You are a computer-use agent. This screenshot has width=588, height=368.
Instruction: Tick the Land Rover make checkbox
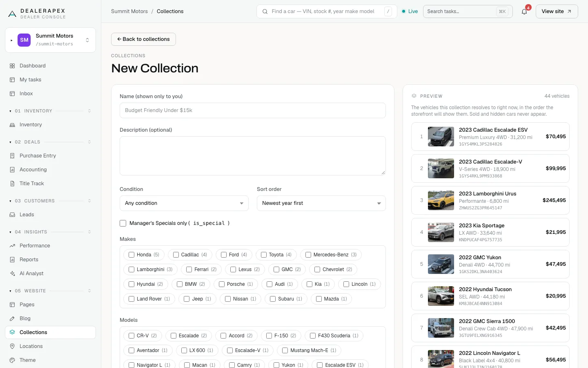131,299
